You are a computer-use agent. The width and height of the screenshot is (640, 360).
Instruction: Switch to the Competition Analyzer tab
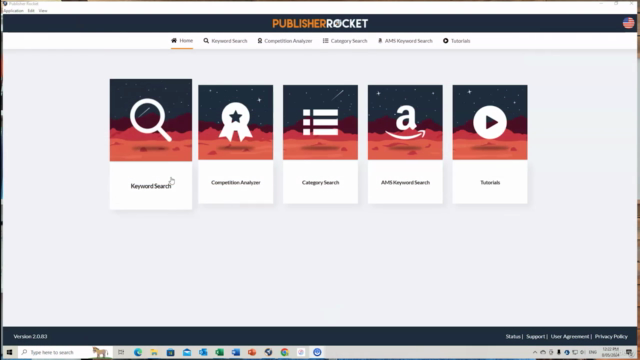point(285,41)
